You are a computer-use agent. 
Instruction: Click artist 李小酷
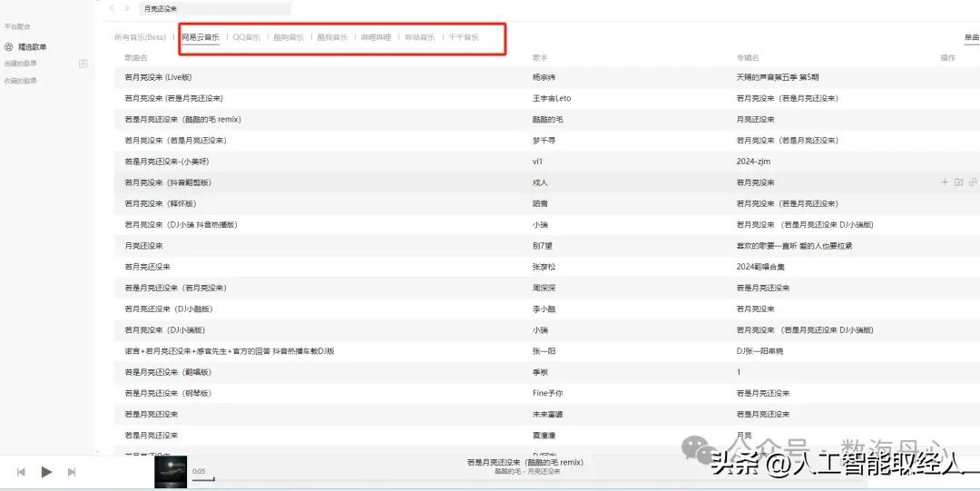[x=544, y=309]
